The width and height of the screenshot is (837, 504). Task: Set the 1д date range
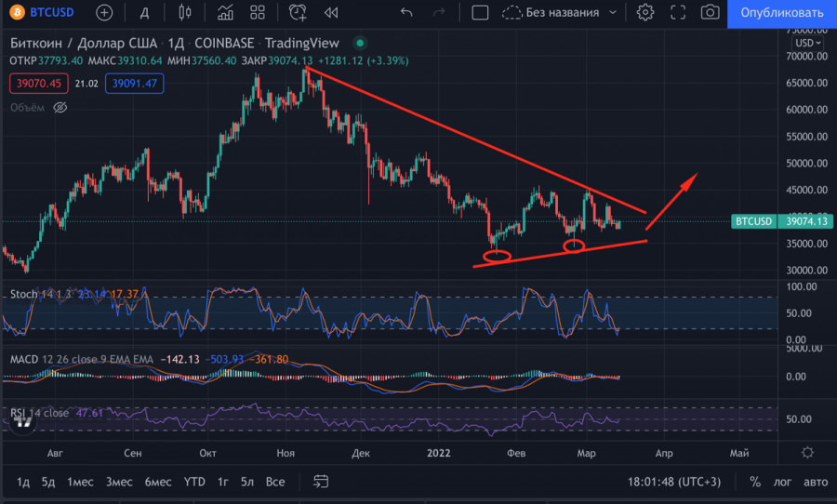tap(23, 482)
